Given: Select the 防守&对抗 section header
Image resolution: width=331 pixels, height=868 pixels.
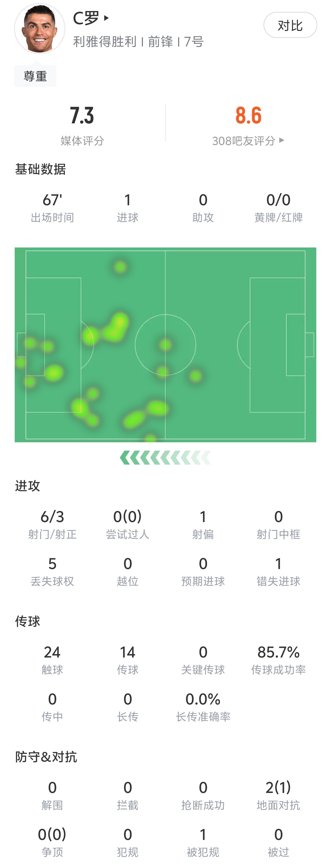Looking at the screenshot, I should [x=46, y=757].
